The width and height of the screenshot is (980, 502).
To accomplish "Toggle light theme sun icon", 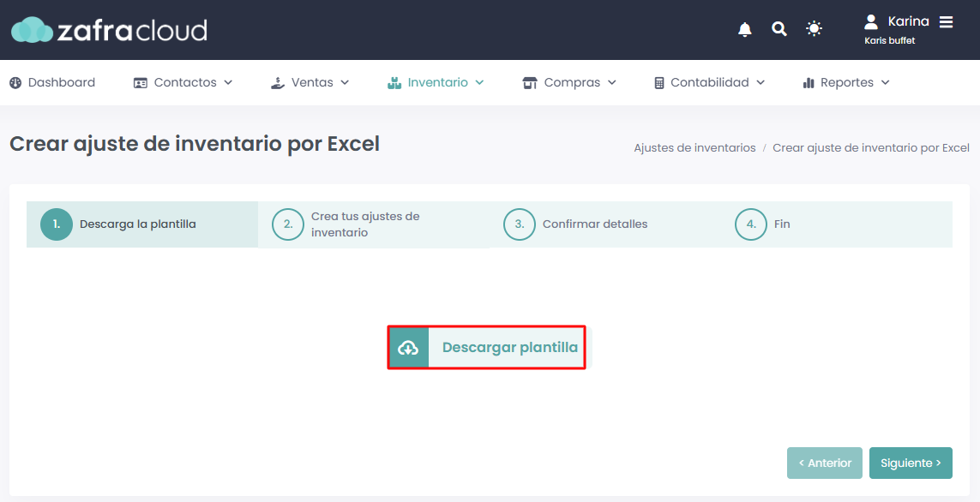I will click(814, 29).
